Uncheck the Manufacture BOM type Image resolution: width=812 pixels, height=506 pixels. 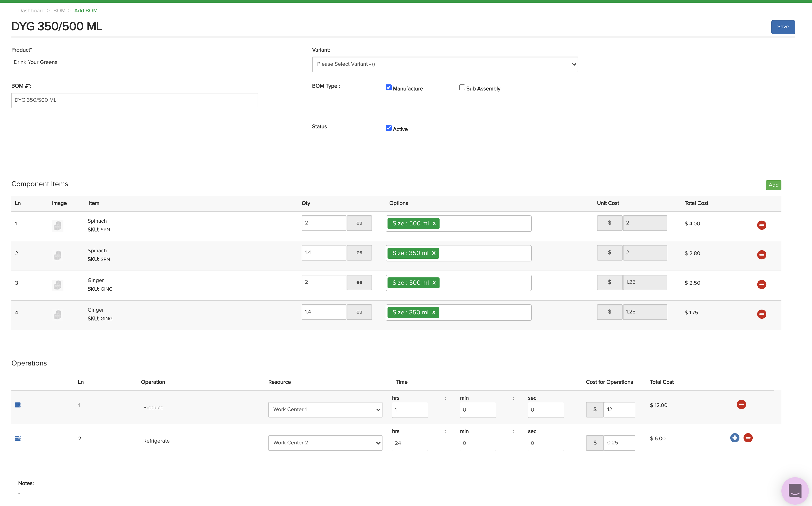click(x=388, y=88)
